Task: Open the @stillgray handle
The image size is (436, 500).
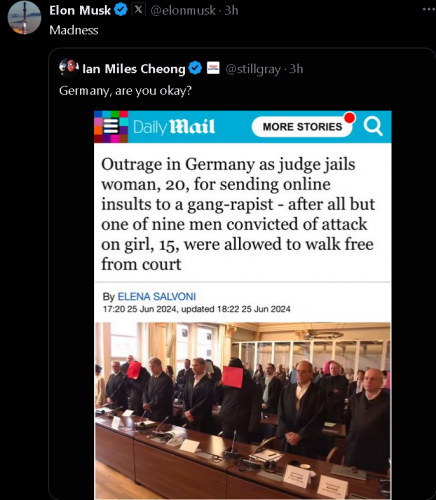Action: 253,69
